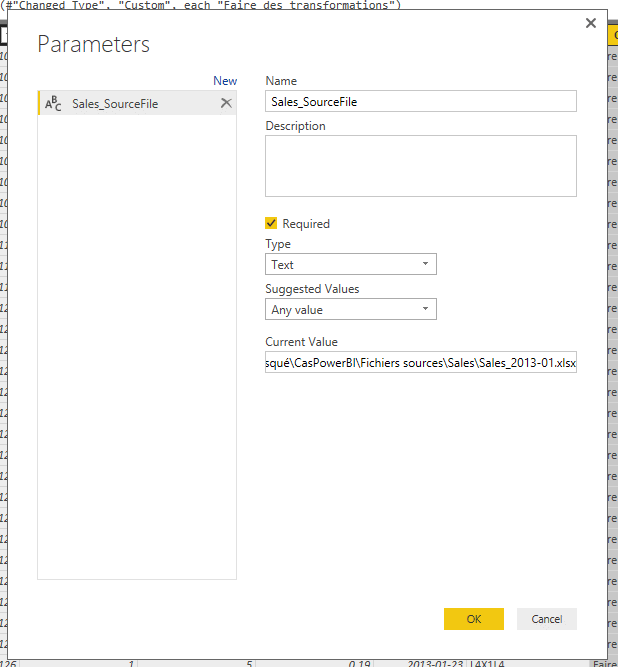Select Sales_SourceFile in the parameter list
618x667 pixels.
tap(115, 103)
